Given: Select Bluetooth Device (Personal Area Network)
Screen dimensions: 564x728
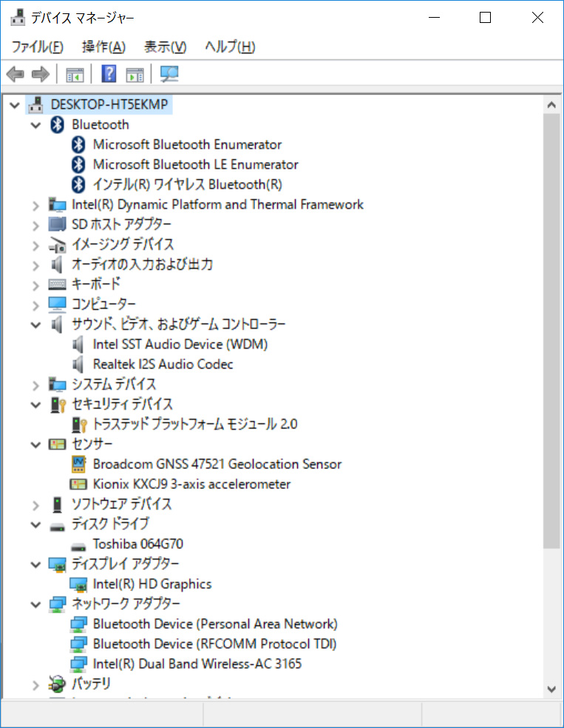Looking at the screenshot, I should tap(215, 624).
